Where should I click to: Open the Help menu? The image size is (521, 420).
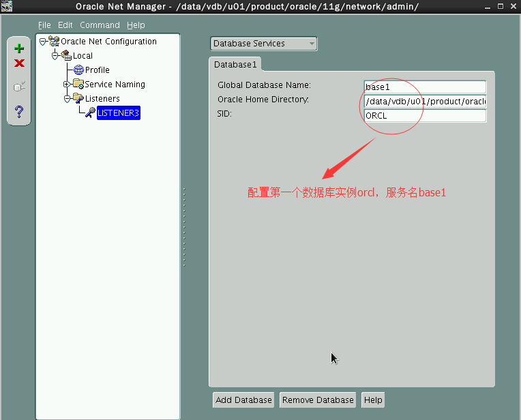(x=136, y=25)
